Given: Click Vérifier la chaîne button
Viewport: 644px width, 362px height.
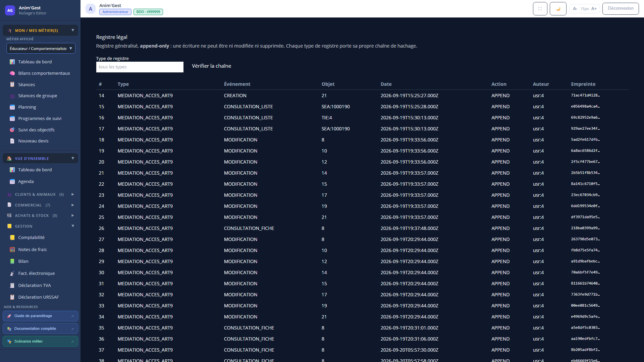Looking at the screenshot, I should pos(211,66).
